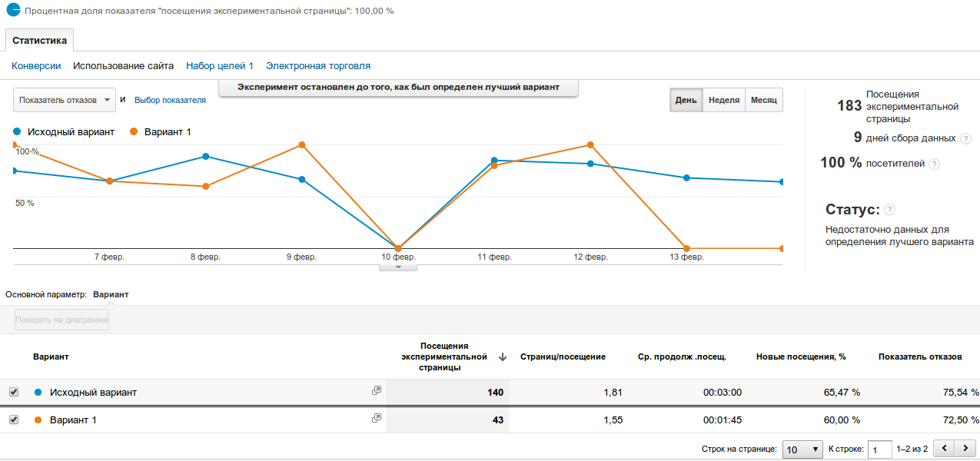Switch to Электронная торговля tab

pyautogui.click(x=317, y=66)
